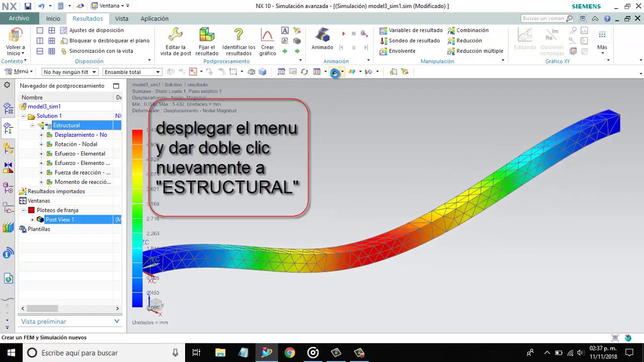Switch to the Inicio tab

[53, 19]
